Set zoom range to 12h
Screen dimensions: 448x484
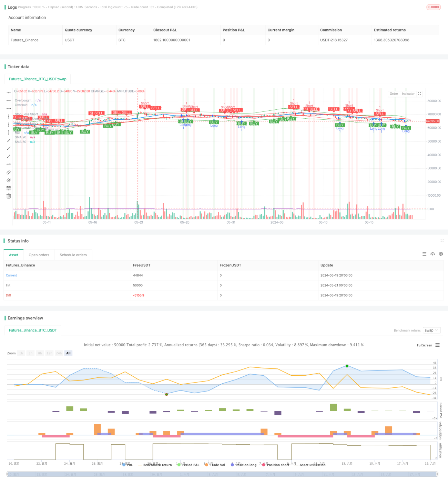[49, 353]
